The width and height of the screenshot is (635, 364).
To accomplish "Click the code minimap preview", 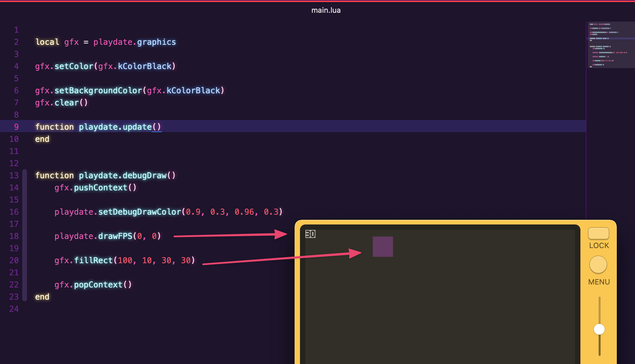I will coord(610,45).
